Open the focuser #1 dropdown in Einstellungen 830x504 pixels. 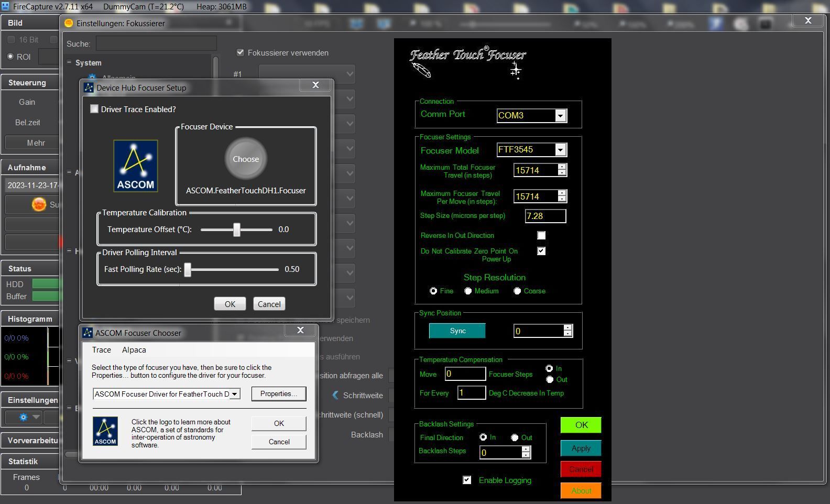(307, 74)
